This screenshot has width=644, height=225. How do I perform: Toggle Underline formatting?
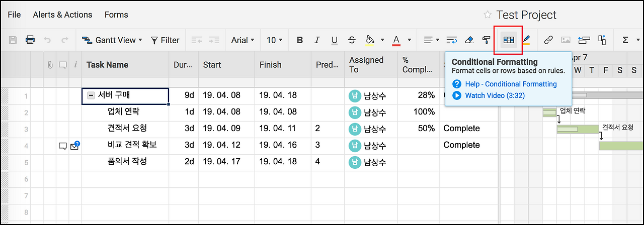[334, 40]
